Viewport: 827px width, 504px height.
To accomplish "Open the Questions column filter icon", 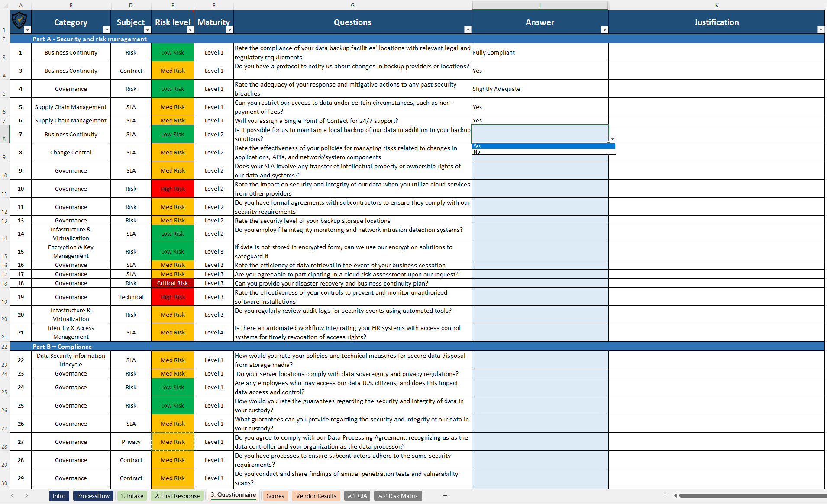I will [x=468, y=30].
